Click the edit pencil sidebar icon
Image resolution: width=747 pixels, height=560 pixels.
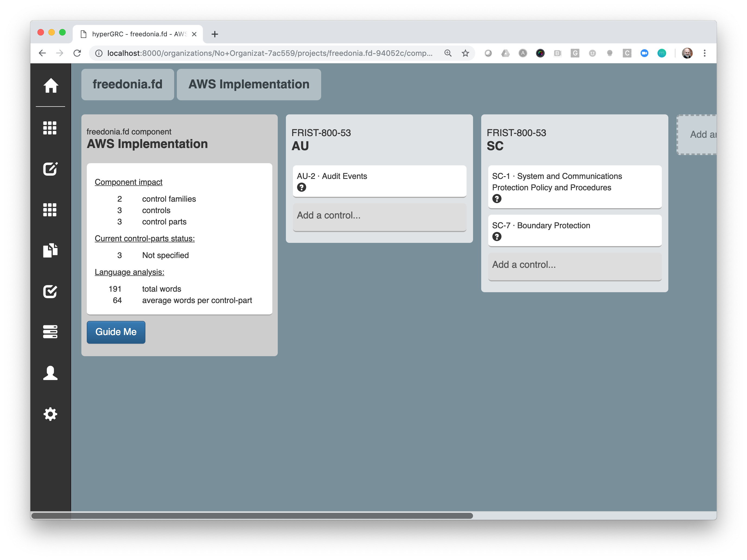click(50, 169)
